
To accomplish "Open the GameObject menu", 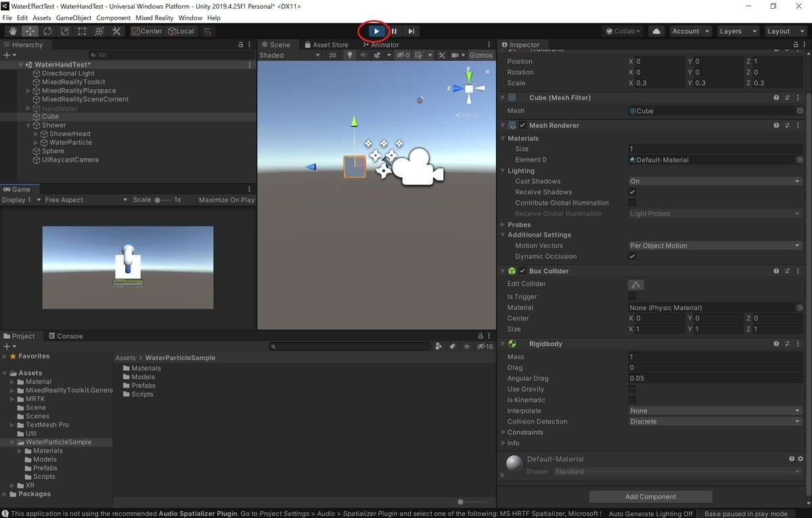I will [x=73, y=18].
